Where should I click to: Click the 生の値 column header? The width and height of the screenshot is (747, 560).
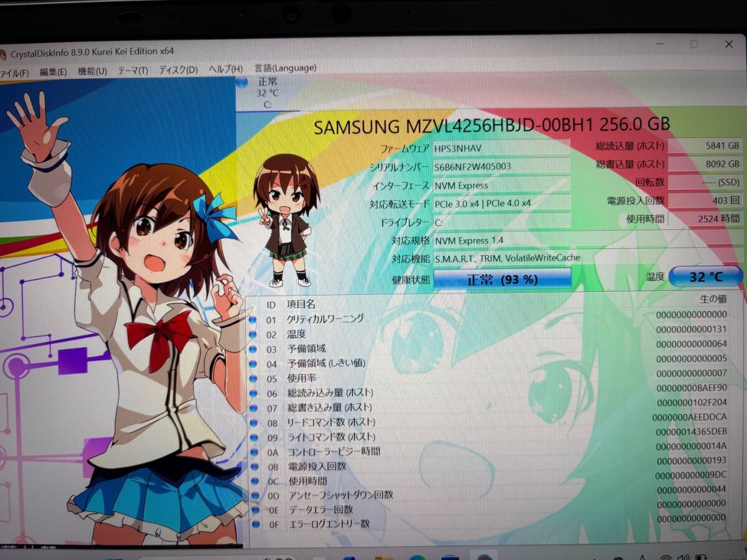tap(713, 299)
